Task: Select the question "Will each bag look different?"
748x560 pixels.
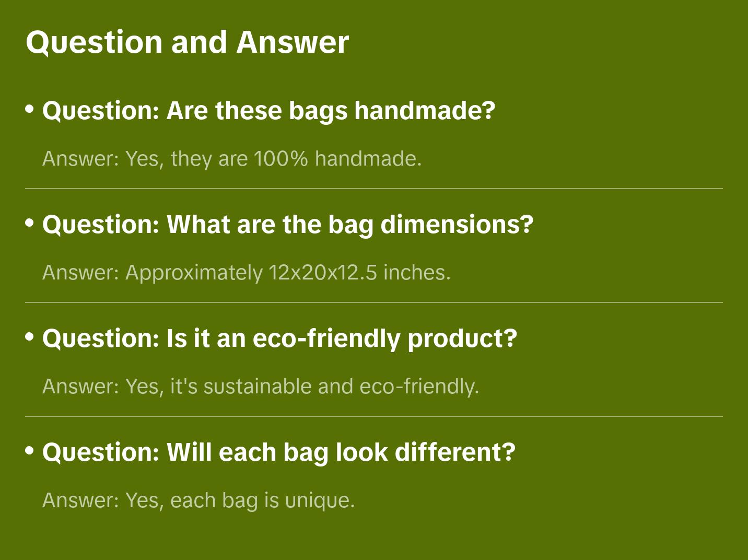Action: [x=278, y=452]
